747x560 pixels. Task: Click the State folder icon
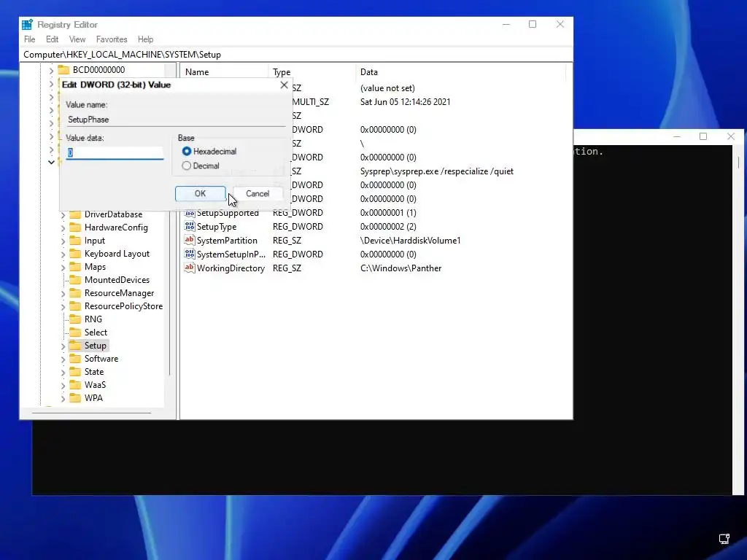75,371
